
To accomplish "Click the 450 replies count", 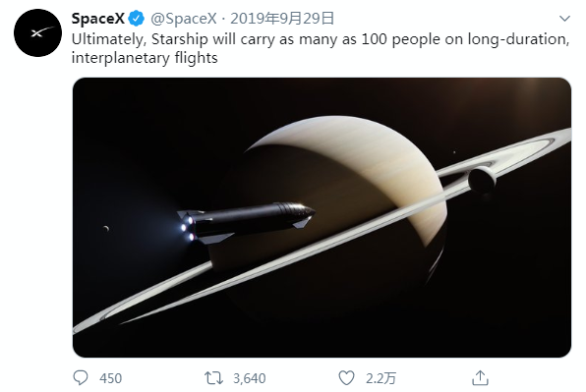I will click(x=111, y=378).
